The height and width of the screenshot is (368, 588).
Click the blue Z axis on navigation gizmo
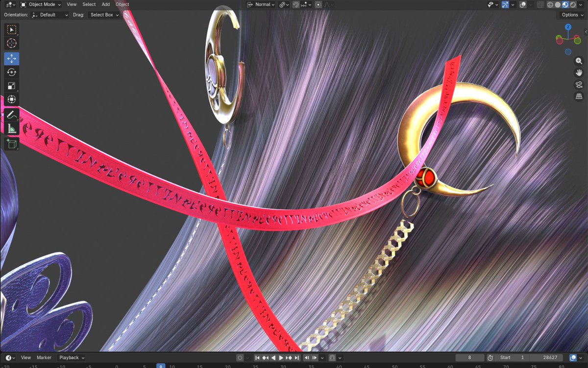(568, 27)
